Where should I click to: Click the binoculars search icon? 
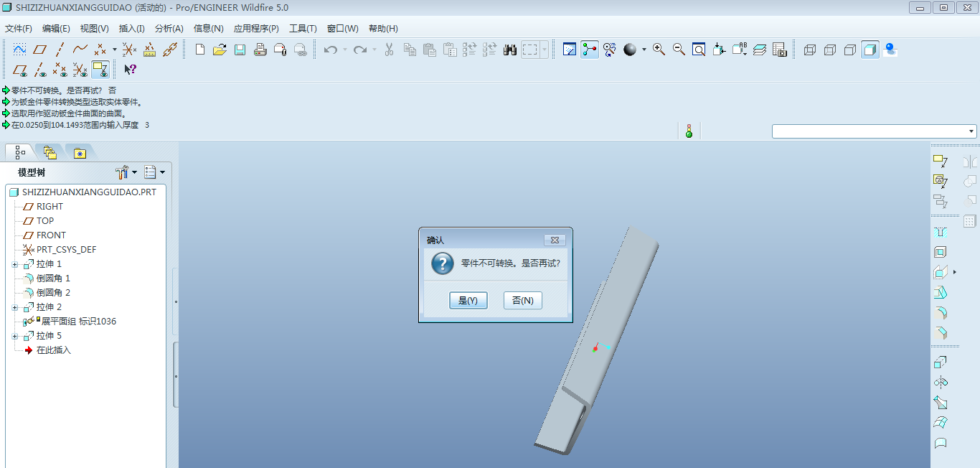tap(510, 50)
